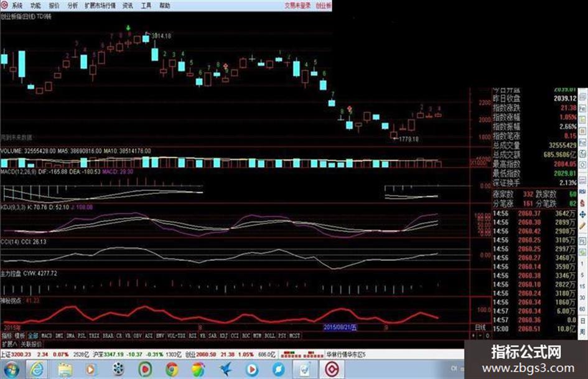The image size is (588, 379).
Task: Select the 全部 indicator tab
Action: pyautogui.click(x=33, y=336)
